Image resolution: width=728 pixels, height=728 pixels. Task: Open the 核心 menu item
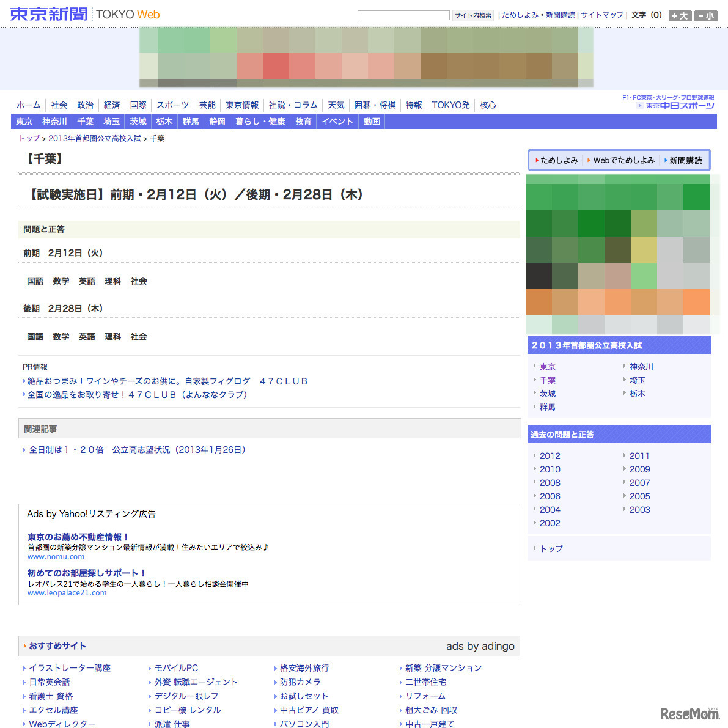coord(488,105)
